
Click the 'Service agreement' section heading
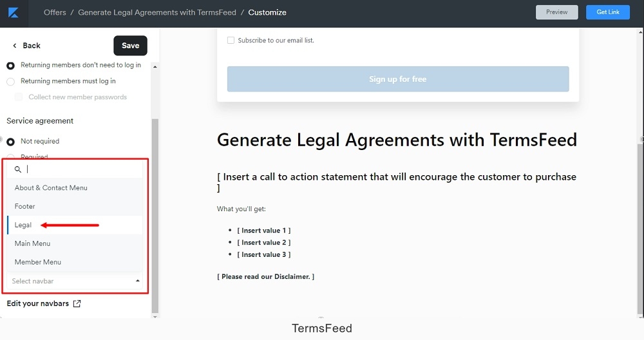[x=40, y=120]
